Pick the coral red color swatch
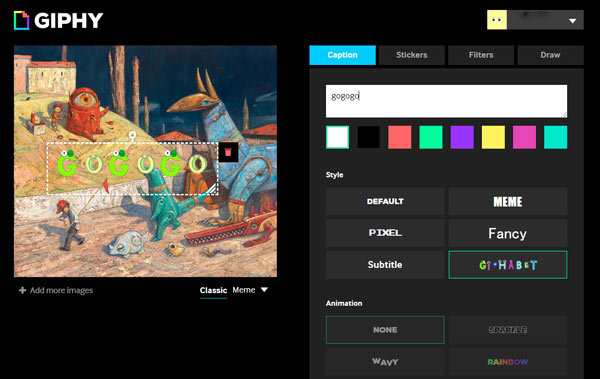600x379 pixels. pos(400,137)
